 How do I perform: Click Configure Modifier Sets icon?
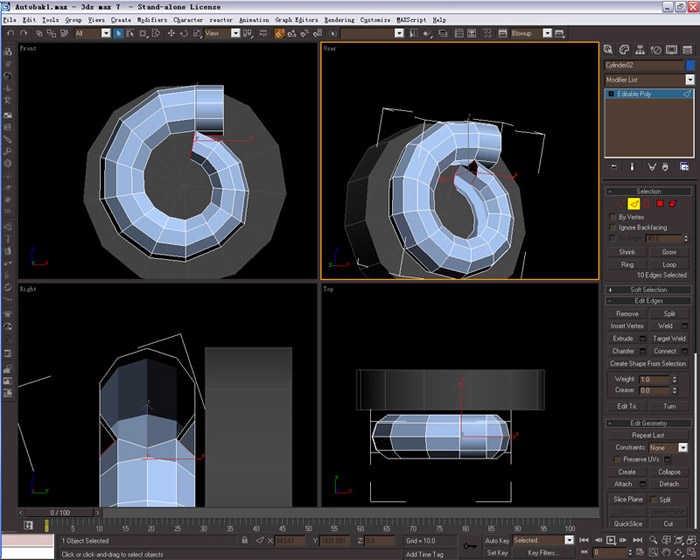tap(684, 167)
